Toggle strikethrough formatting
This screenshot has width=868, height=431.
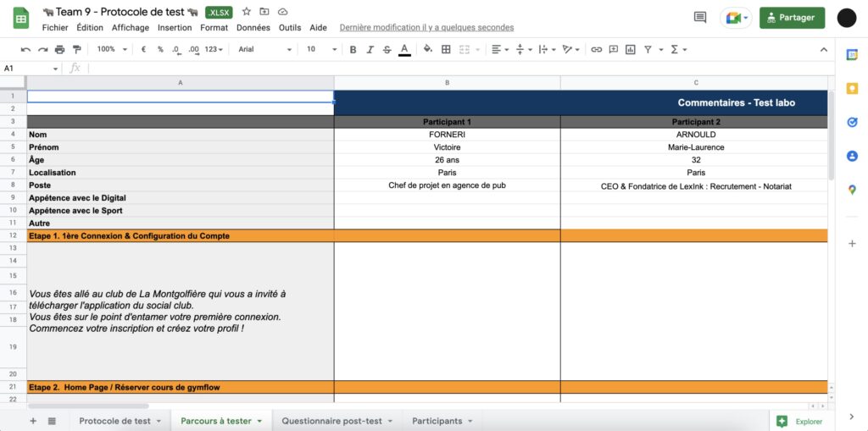pos(387,49)
